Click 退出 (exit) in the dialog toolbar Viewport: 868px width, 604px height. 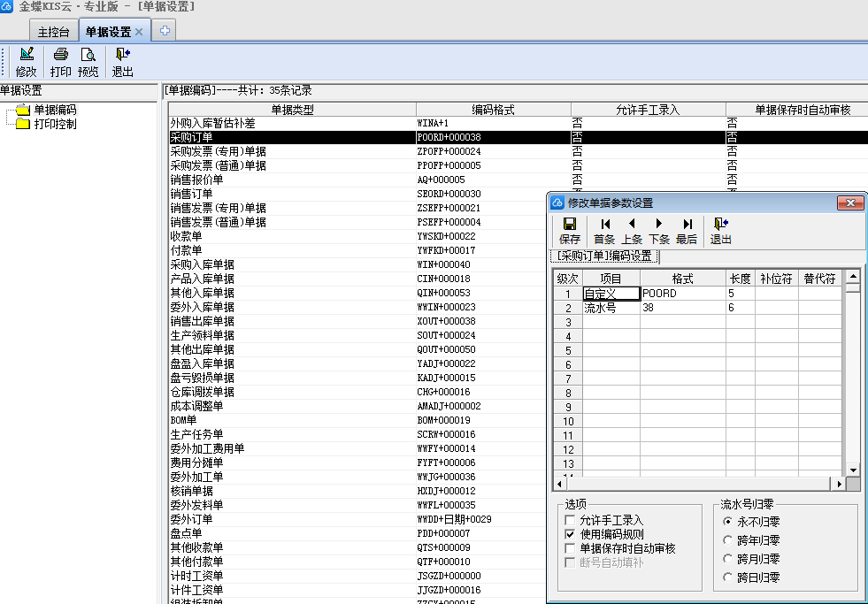(720, 224)
